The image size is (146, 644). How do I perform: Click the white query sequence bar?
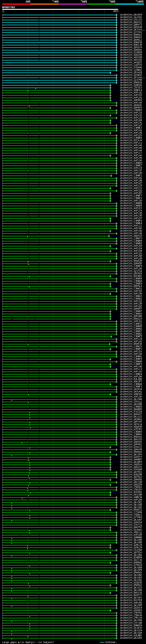pos(60,9)
